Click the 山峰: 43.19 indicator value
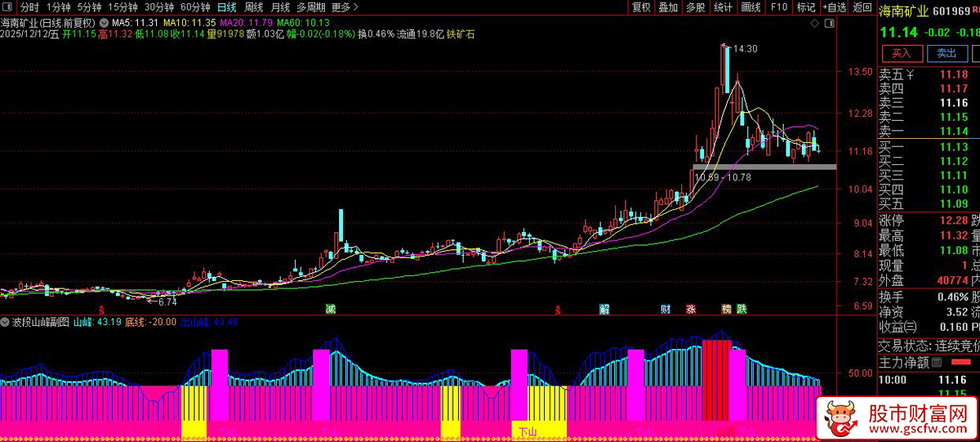This screenshot has width=980, height=442. tap(97, 322)
